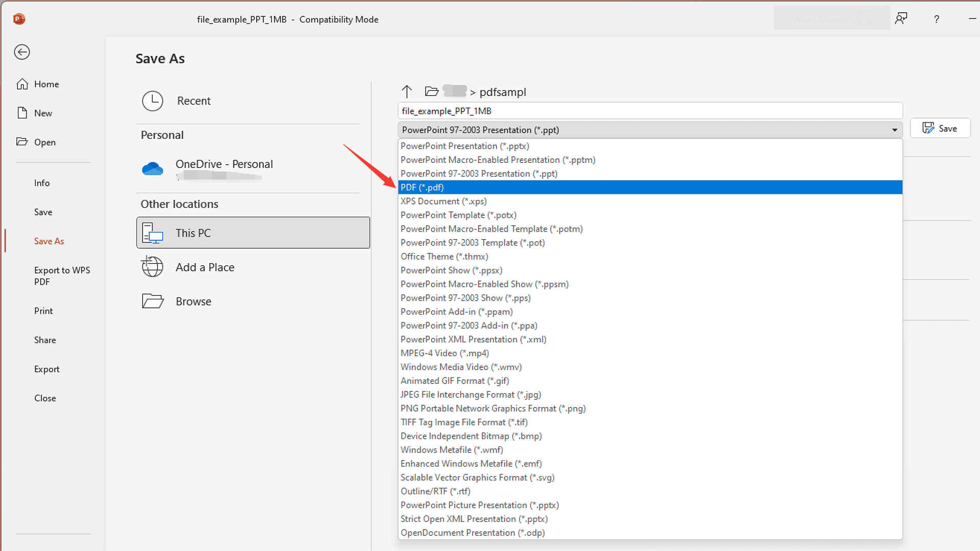Choose PowerPoint Macro-Enabled Presentation (*.pptm)
This screenshot has height=551, width=980.
click(650, 160)
